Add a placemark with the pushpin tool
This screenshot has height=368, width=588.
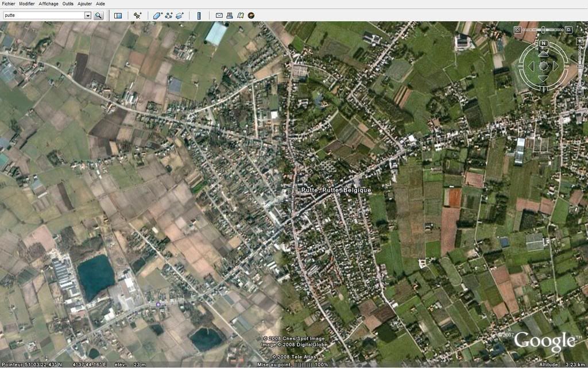click(x=137, y=16)
